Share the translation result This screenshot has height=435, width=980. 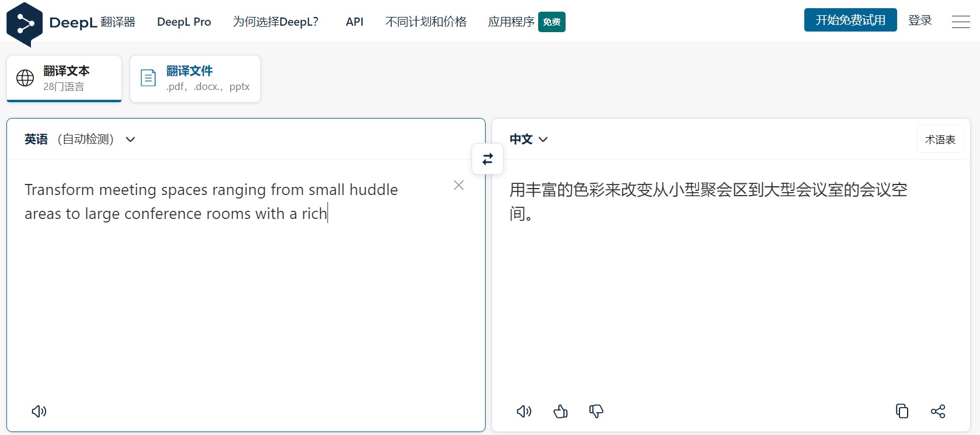[938, 411]
